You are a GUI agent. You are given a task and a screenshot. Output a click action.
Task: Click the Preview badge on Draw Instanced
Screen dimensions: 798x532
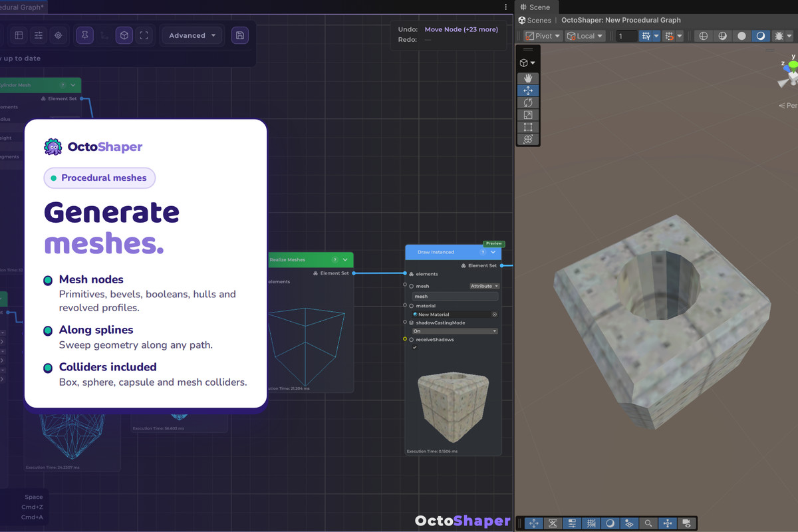coord(493,243)
